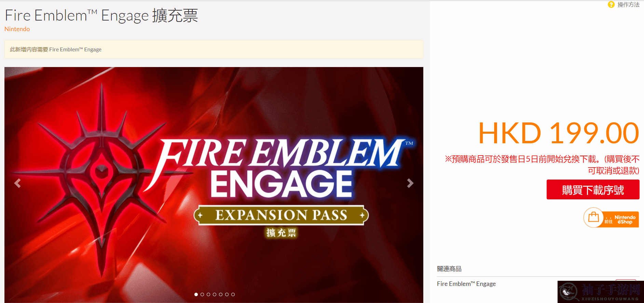Viewport: 644px width, 303px height.
Task: Select the third carousel dot indicator
Action: click(x=208, y=294)
